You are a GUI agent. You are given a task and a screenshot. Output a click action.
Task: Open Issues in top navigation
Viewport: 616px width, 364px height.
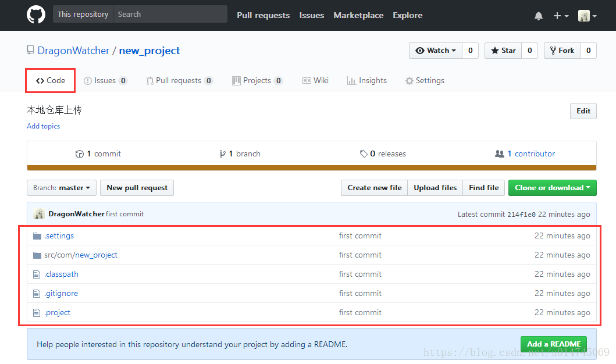[x=312, y=15]
